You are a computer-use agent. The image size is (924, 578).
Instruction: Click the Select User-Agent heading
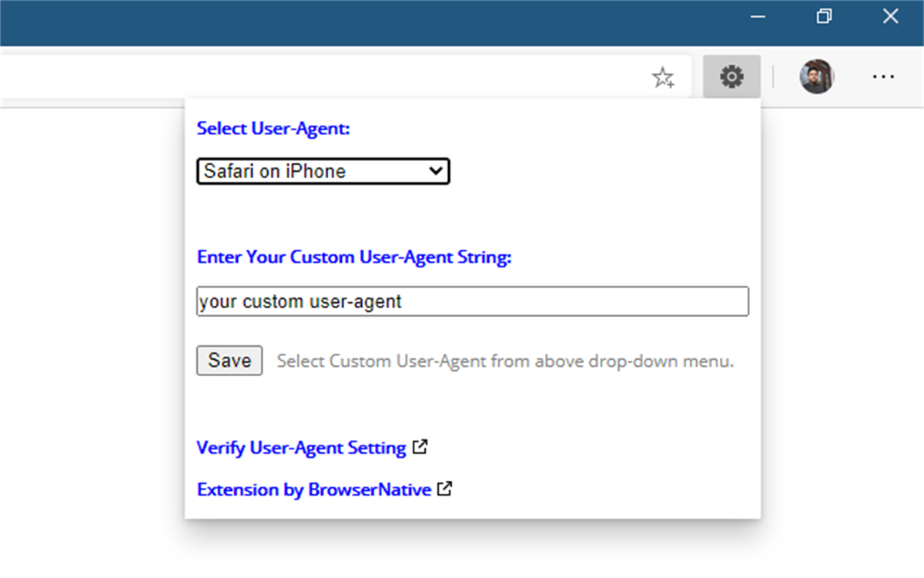tap(273, 128)
